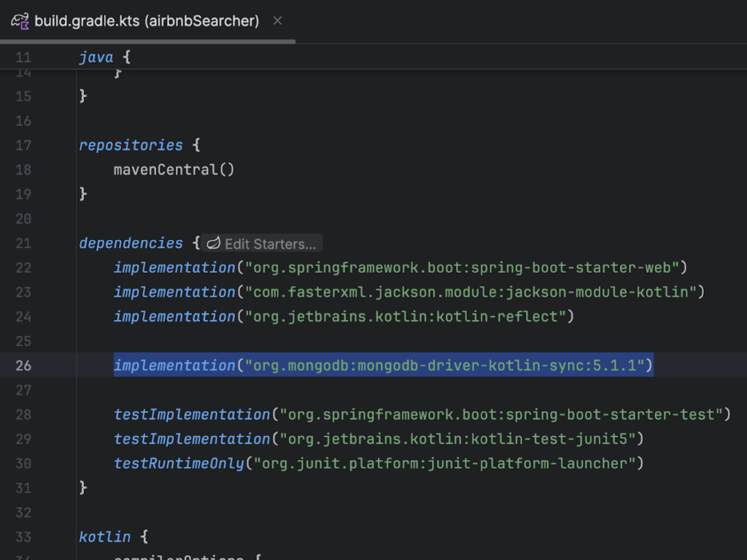Image resolution: width=747 pixels, height=560 pixels.
Task: Click line number 26 in the gutter
Action: click(23, 365)
